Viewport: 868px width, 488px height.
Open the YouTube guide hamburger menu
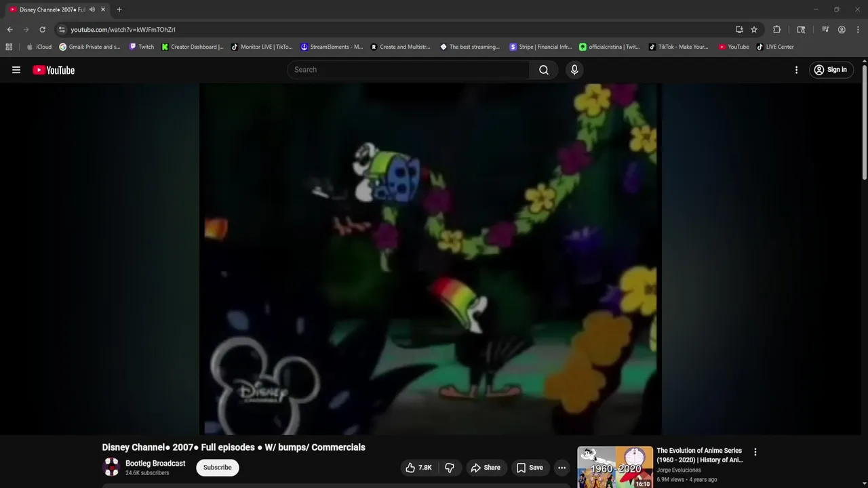[x=16, y=70]
